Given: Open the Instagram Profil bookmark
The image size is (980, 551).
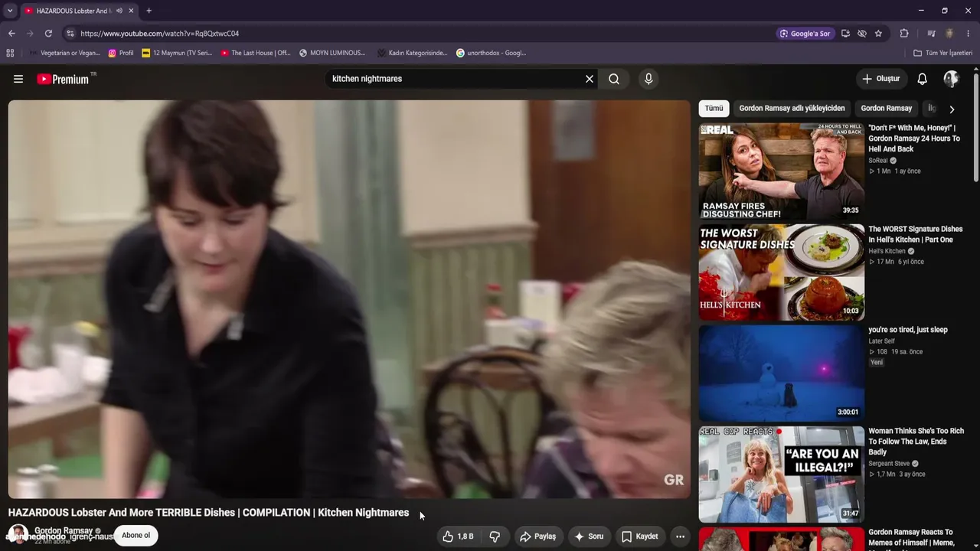Looking at the screenshot, I should 121,53.
